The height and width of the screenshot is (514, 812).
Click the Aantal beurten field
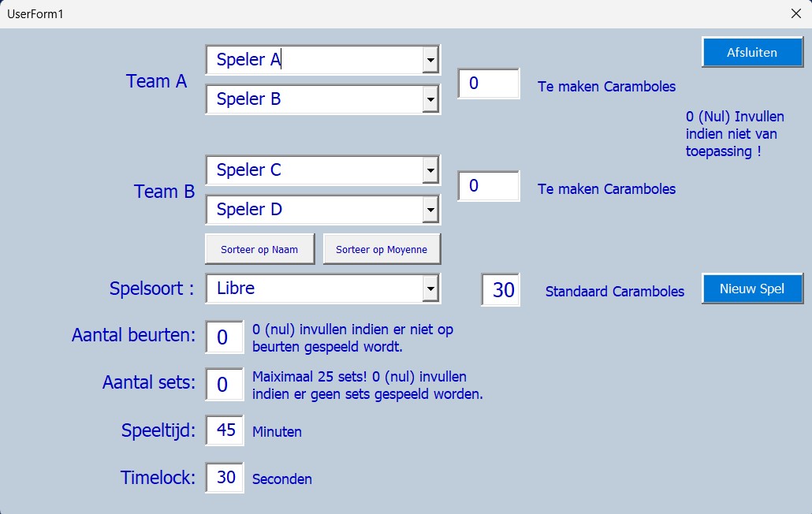point(224,337)
